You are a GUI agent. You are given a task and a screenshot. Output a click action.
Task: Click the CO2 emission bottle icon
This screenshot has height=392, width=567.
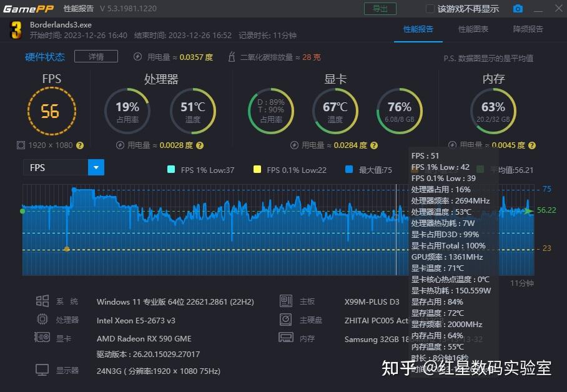[232, 57]
